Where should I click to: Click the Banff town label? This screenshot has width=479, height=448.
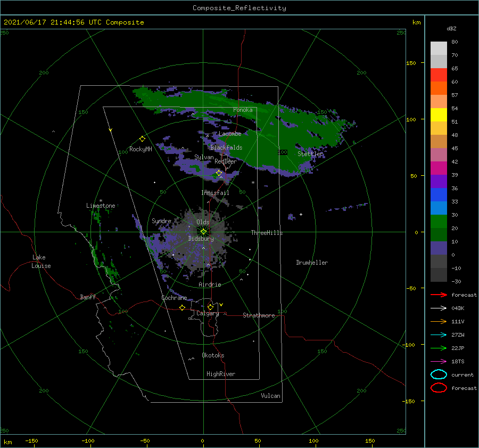(x=88, y=297)
